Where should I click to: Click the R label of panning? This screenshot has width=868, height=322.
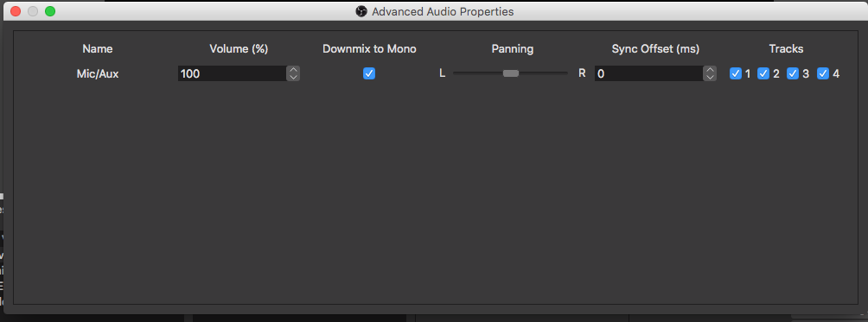coord(582,73)
